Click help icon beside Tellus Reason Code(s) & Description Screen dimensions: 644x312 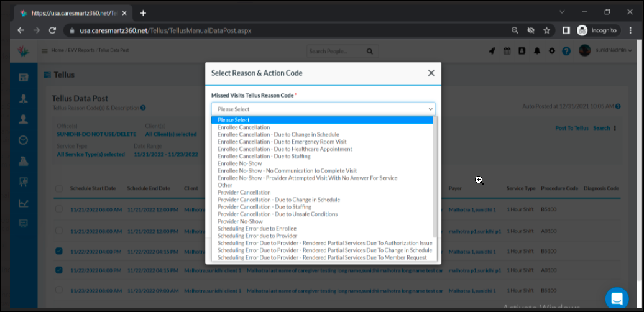point(143,108)
